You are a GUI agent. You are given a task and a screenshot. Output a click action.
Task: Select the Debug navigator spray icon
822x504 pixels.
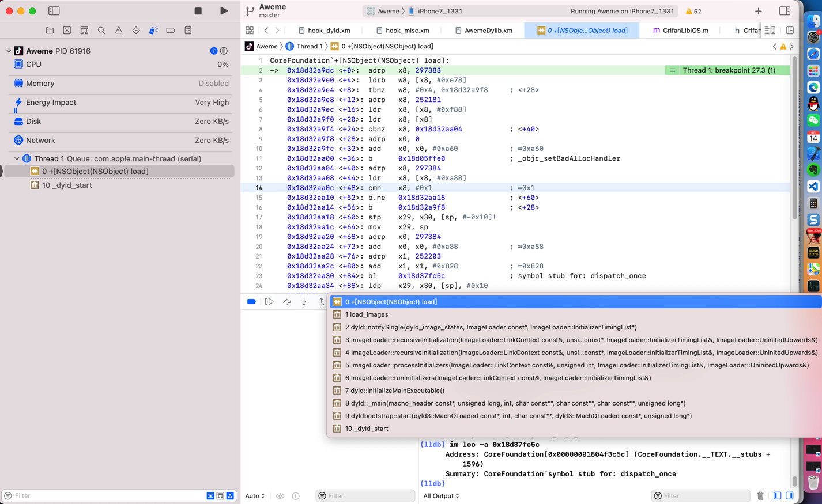153,31
